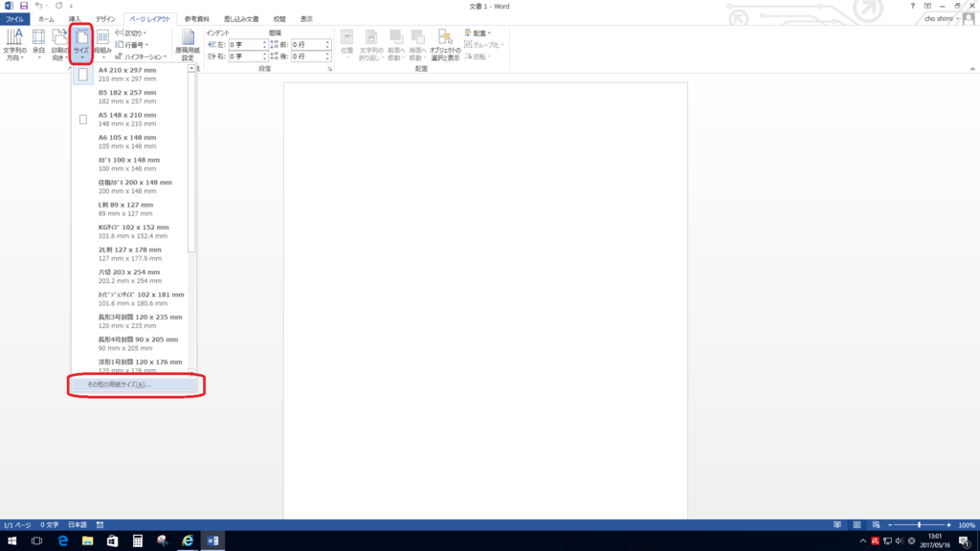Open the 区切り breaks dropdown

click(130, 33)
